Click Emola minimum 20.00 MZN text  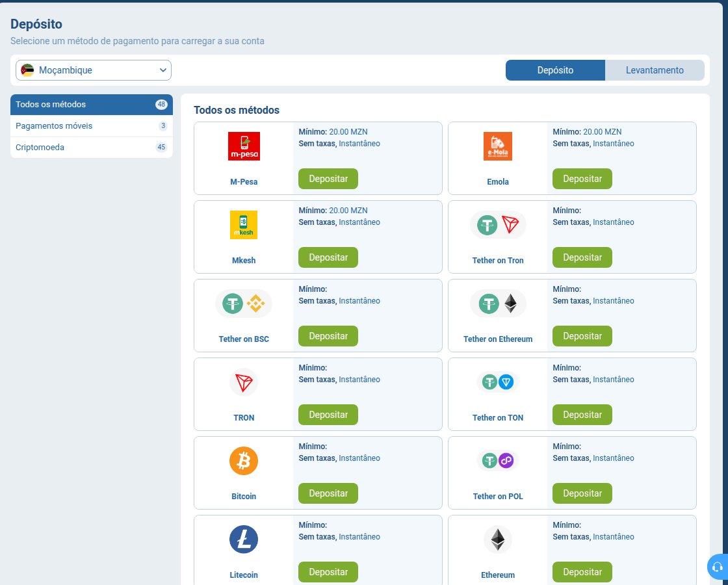(587, 132)
